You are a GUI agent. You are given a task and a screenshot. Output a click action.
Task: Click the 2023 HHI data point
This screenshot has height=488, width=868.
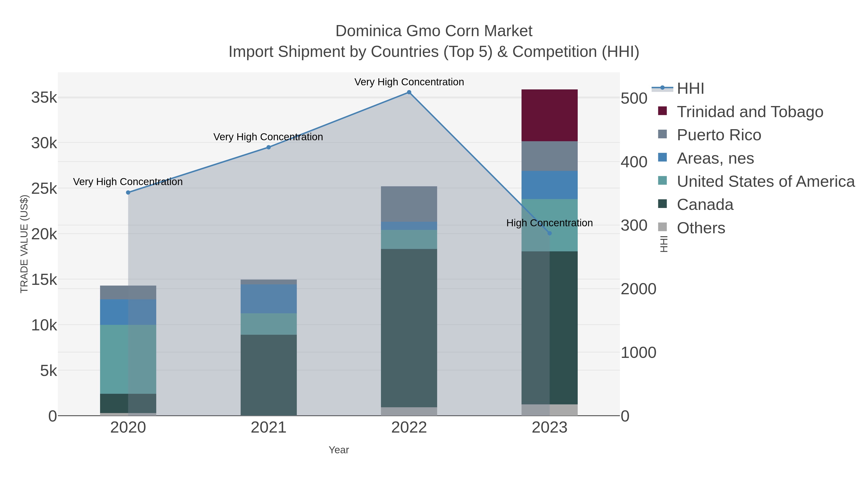[x=549, y=233]
